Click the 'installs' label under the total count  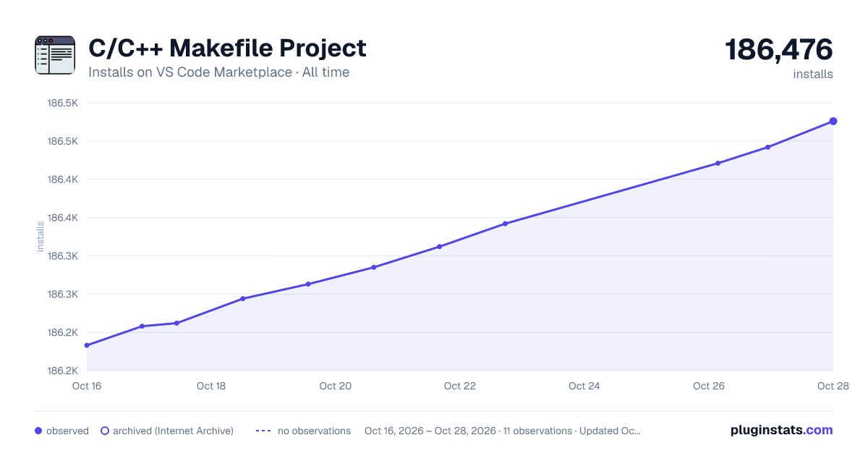tap(813, 74)
